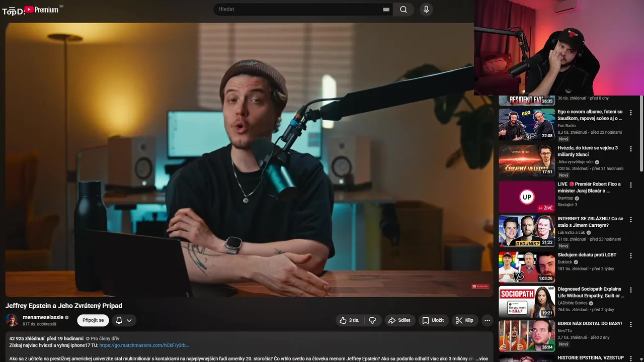Save the video with Uložit

(x=433, y=320)
